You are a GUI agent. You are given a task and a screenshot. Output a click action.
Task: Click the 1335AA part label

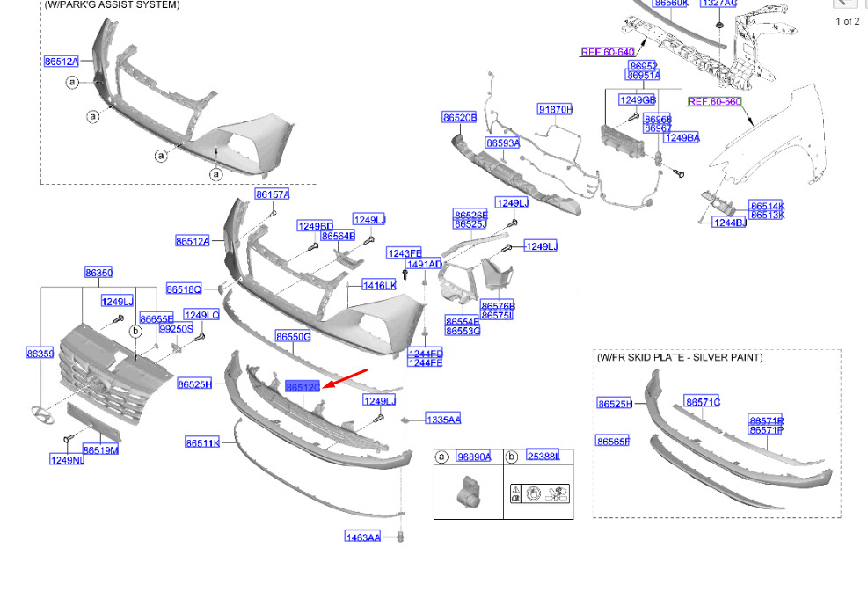coord(443,420)
